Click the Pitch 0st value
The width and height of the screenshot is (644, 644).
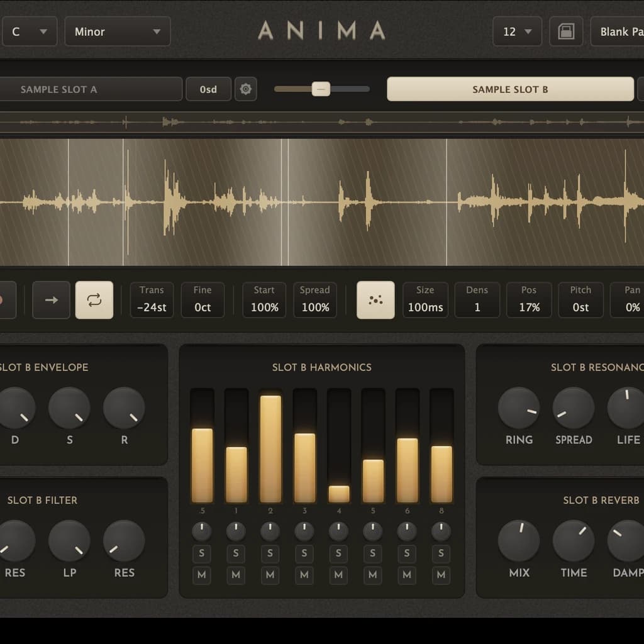(580, 300)
